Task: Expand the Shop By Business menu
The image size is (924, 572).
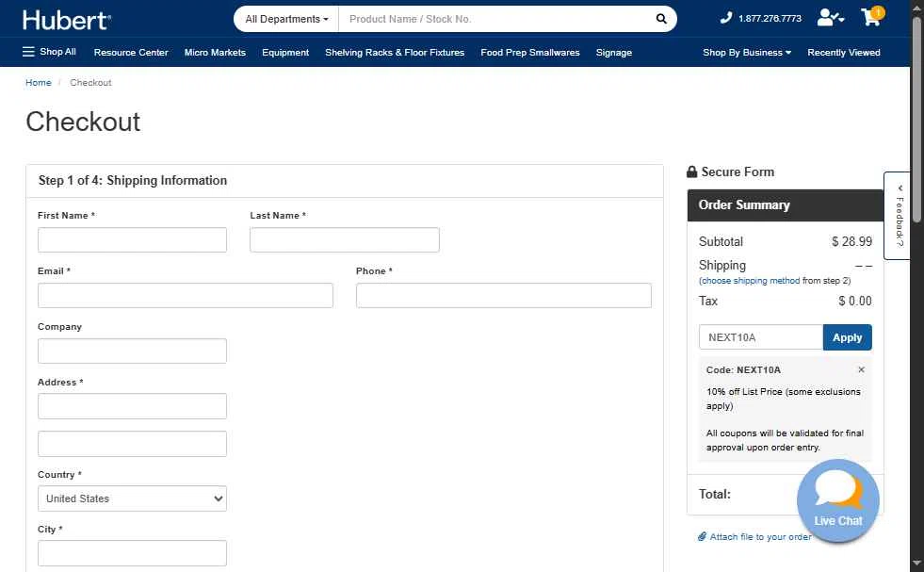Action: pyautogui.click(x=747, y=53)
